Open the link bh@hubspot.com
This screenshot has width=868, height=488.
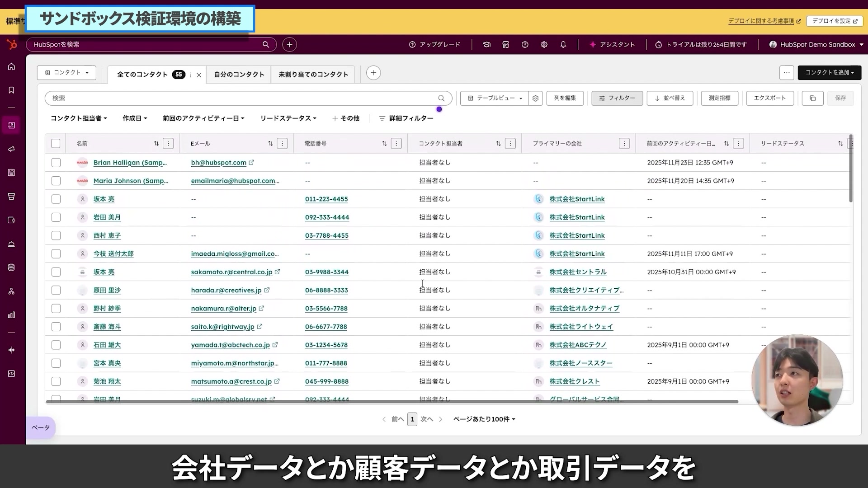(219, 162)
